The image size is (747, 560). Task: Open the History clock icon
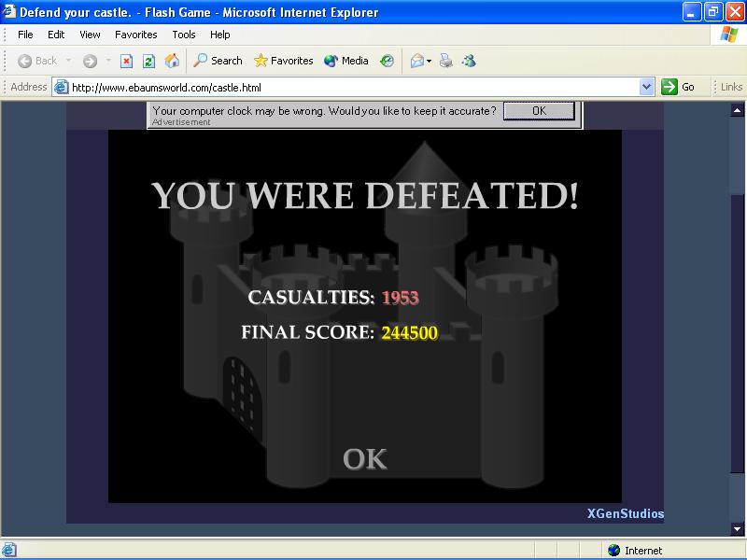click(x=387, y=61)
